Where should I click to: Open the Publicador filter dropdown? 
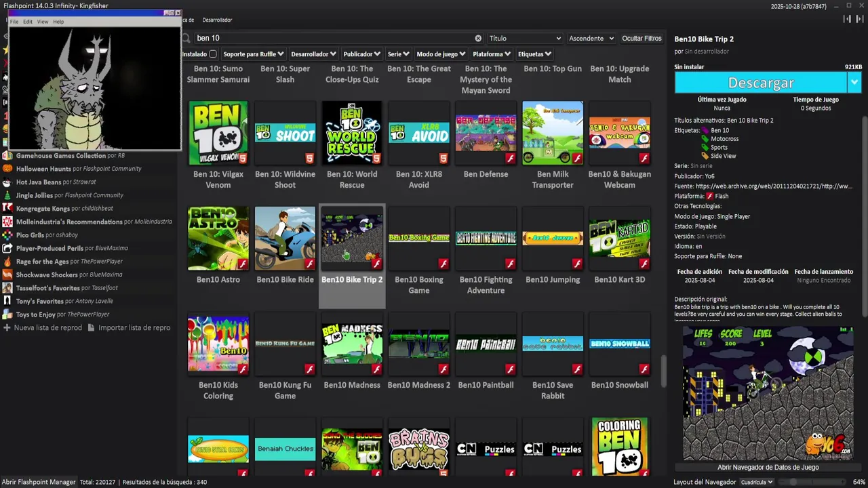pyautogui.click(x=361, y=54)
